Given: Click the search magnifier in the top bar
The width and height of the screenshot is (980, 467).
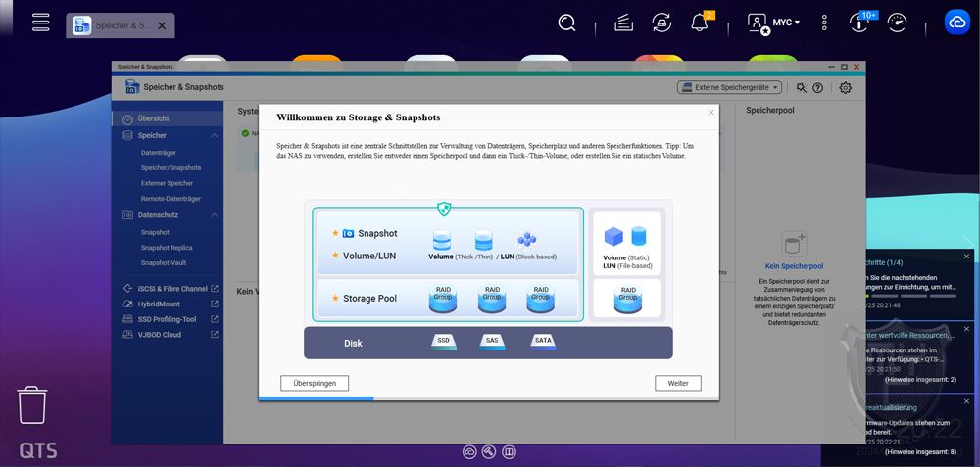Looking at the screenshot, I should [566, 23].
